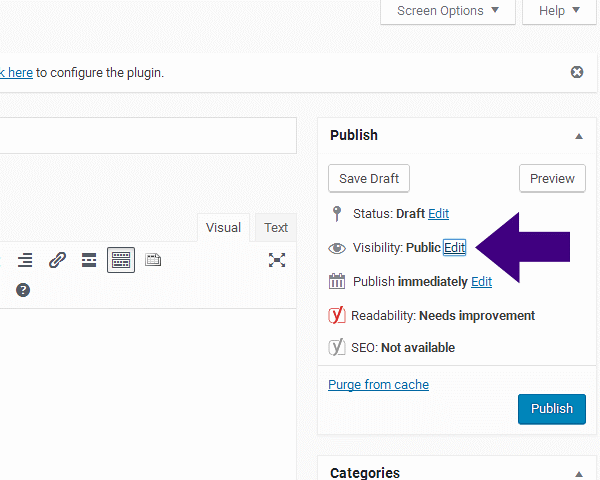Click the insert link icon
Viewport: 600px width, 480px height.
(58, 260)
